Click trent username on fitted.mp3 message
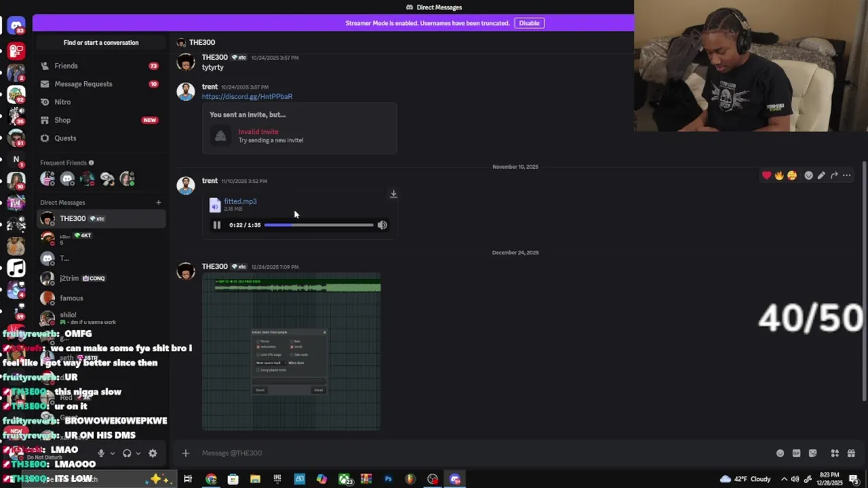 tap(210, 181)
